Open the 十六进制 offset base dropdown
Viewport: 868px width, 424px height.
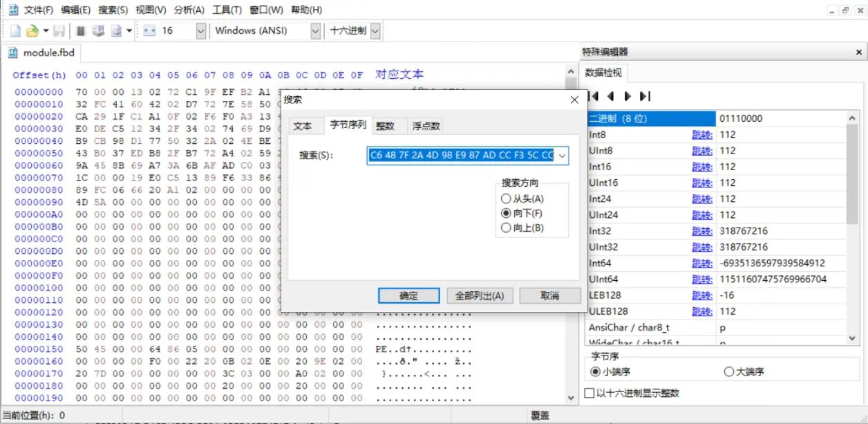click(375, 31)
